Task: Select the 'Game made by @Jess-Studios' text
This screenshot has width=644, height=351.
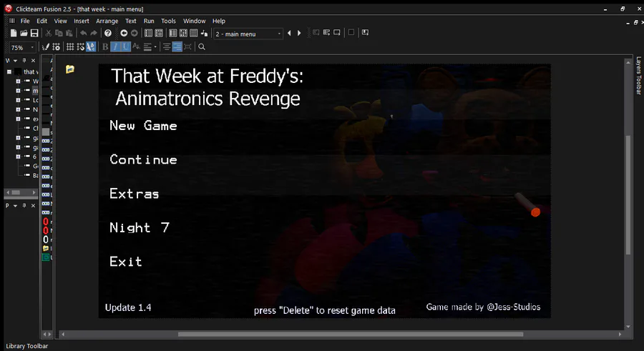Action: [483, 307]
